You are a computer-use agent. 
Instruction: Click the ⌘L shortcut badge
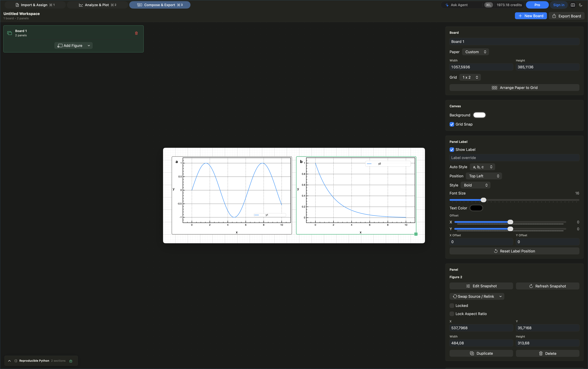[x=488, y=5]
